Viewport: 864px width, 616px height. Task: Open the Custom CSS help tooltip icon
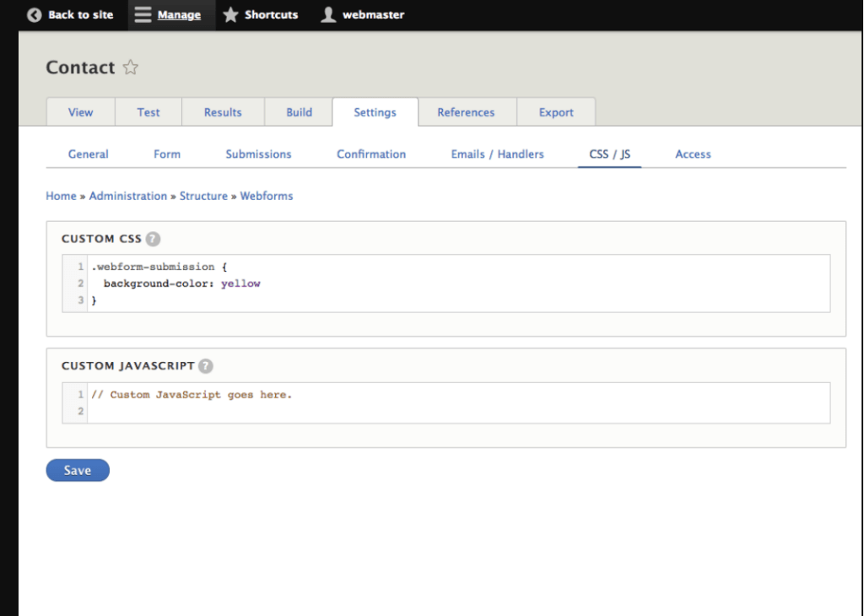click(x=153, y=239)
